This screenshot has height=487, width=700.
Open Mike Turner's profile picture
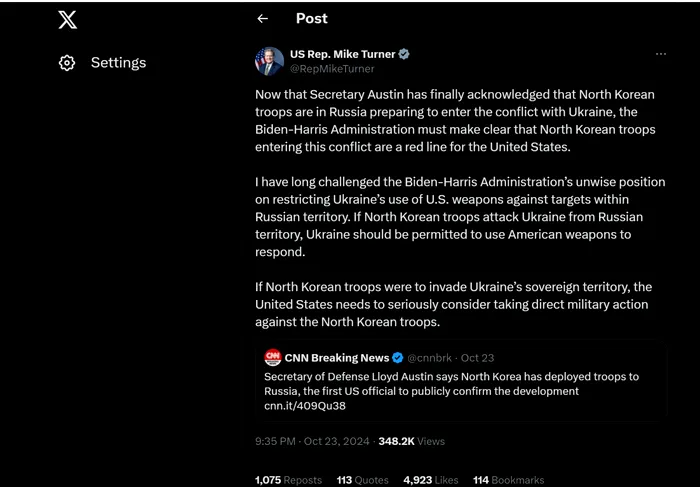[269, 61]
